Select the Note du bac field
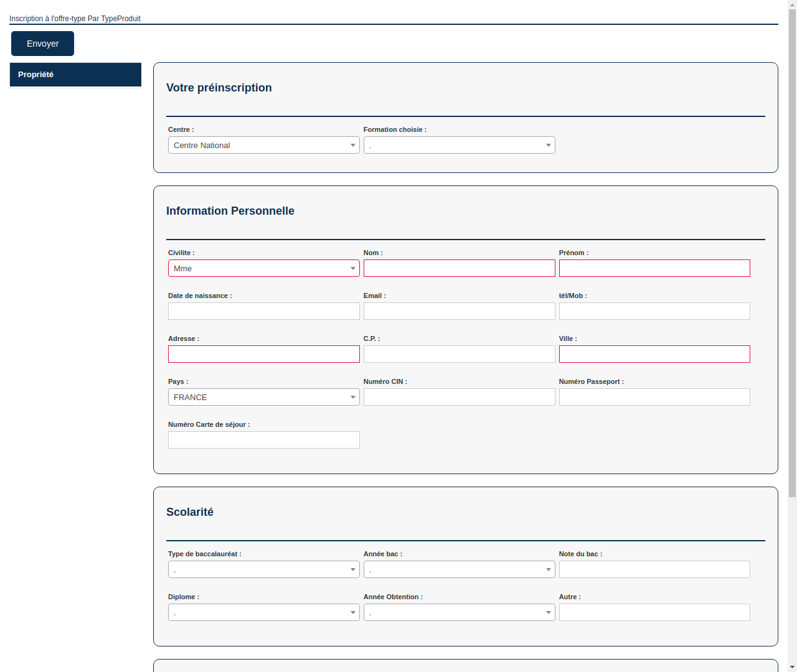The width and height of the screenshot is (797, 672). pyautogui.click(x=654, y=569)
